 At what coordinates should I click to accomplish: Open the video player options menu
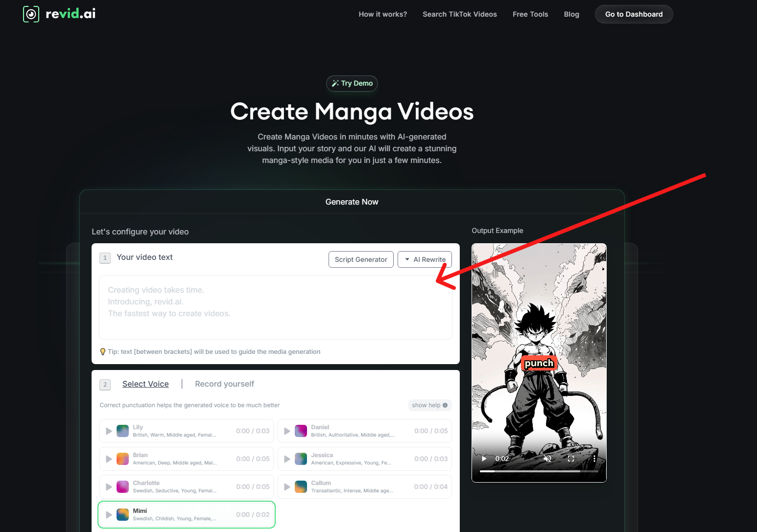point(595,458)
